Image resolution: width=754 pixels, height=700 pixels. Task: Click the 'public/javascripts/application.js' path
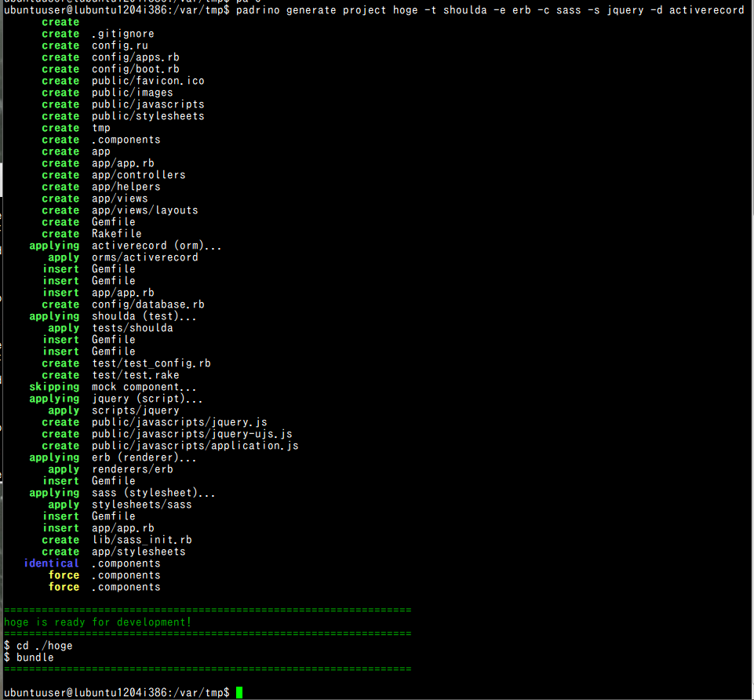coord(195,446)
